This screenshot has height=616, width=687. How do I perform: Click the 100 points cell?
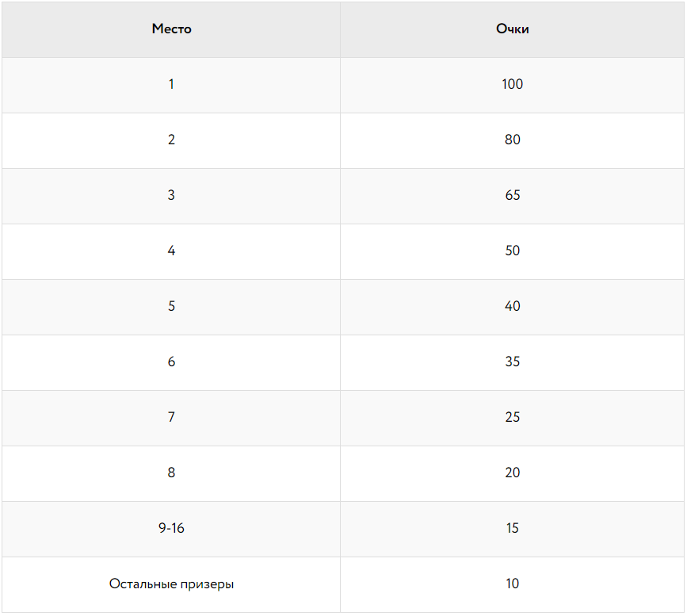[512, 84]
